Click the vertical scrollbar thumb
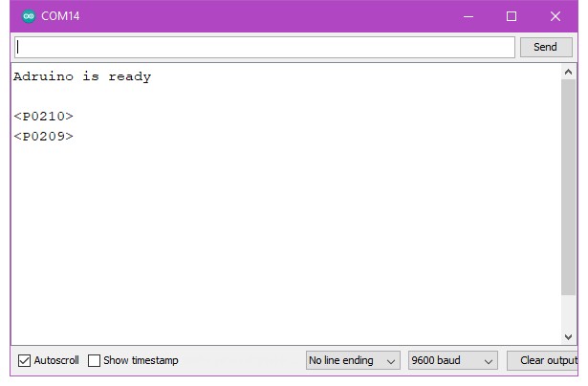 click(569, 186)
